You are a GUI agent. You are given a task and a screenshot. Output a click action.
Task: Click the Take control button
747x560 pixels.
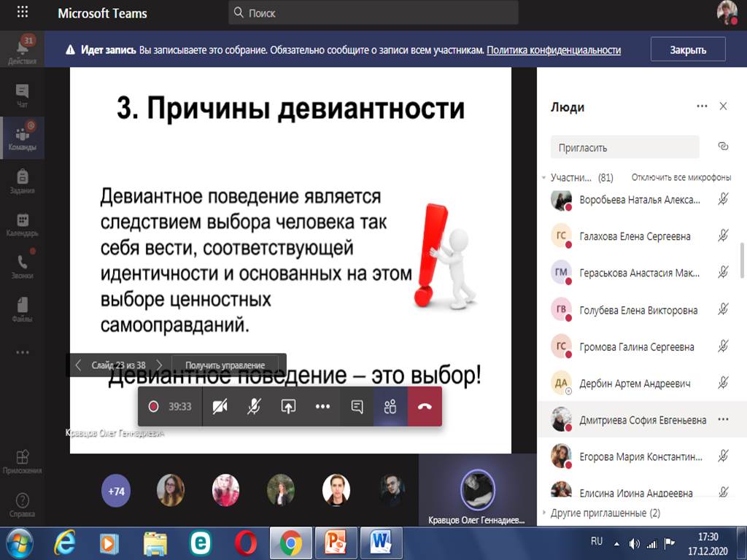225,365
